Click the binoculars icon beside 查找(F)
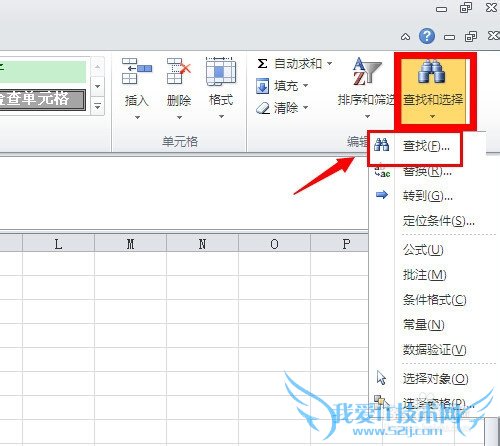The image size is (500, 446). [x=381, y=145]
